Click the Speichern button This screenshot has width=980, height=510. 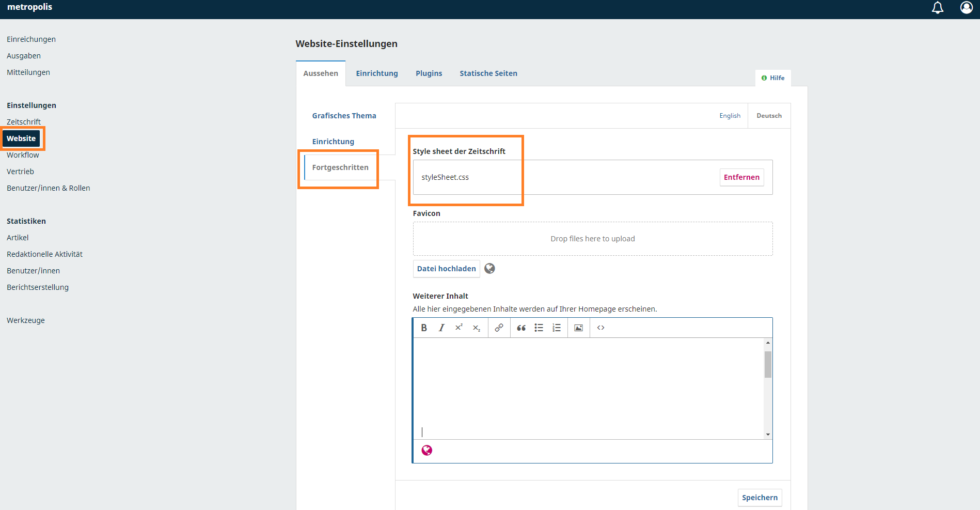point(759,498)
